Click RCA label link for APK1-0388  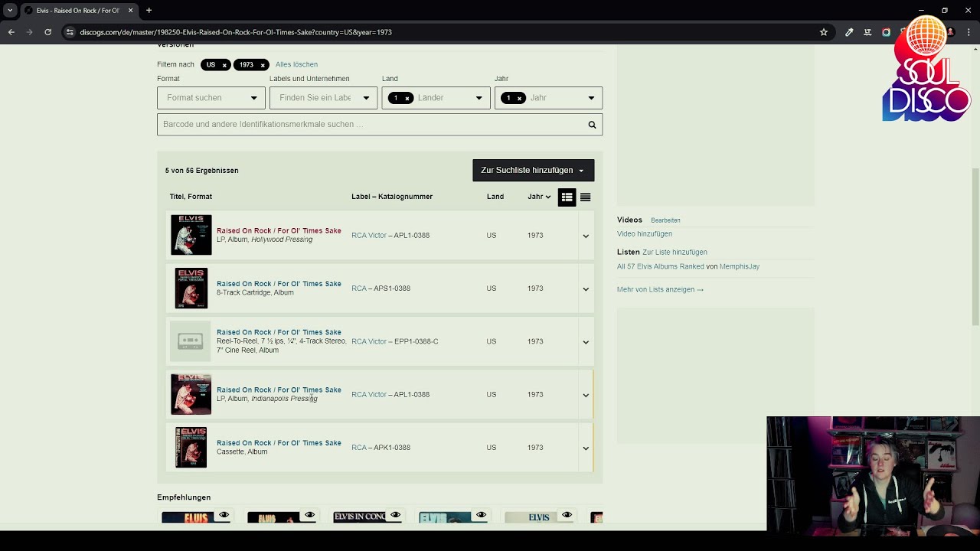coord(359,448)
